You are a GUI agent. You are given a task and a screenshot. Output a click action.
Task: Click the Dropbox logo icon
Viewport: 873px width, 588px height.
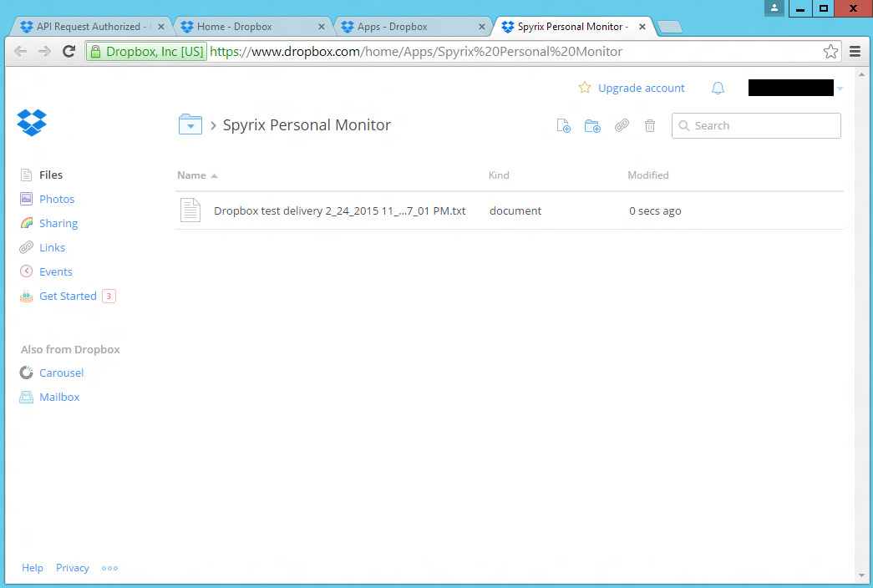coord(32,123)
